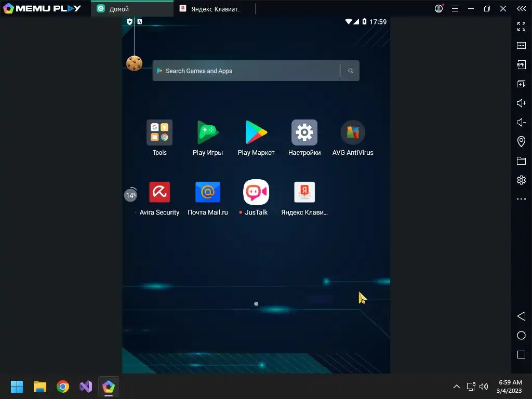Open MEmu account profile icon
The width and height of the screenshot is (532, 399).
tap(439, 8)
